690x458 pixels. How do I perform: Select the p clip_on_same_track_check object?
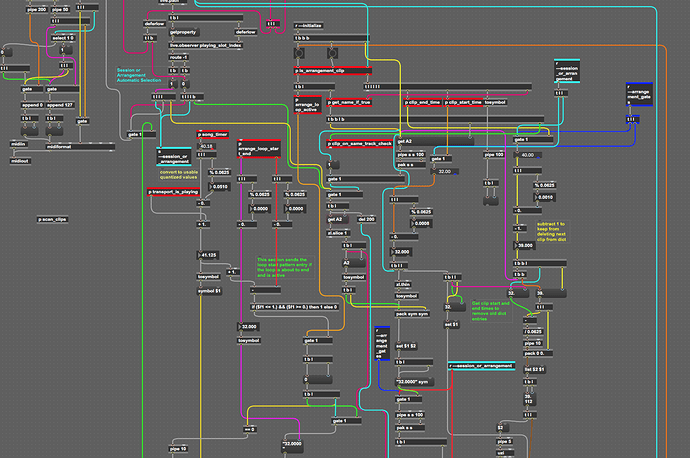pyautogui.click(x=360, y=145)
